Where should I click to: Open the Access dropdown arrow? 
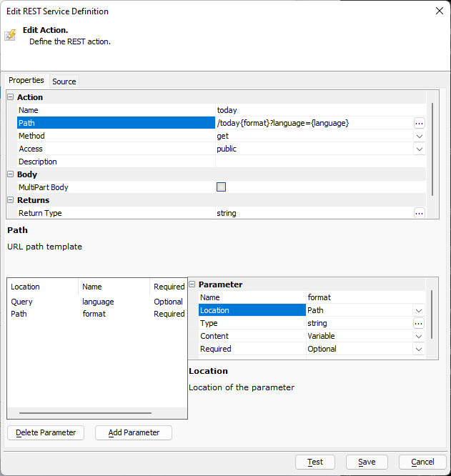419,149
